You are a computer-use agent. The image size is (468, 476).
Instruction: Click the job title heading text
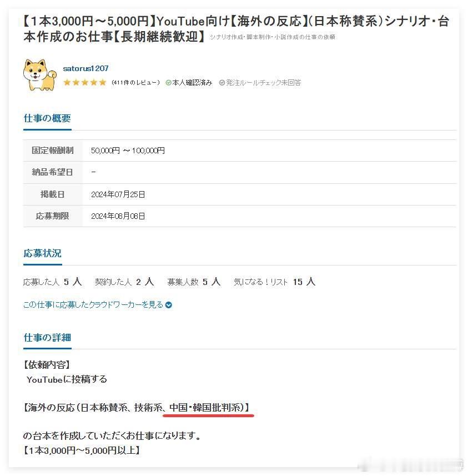tap(236, 29)
